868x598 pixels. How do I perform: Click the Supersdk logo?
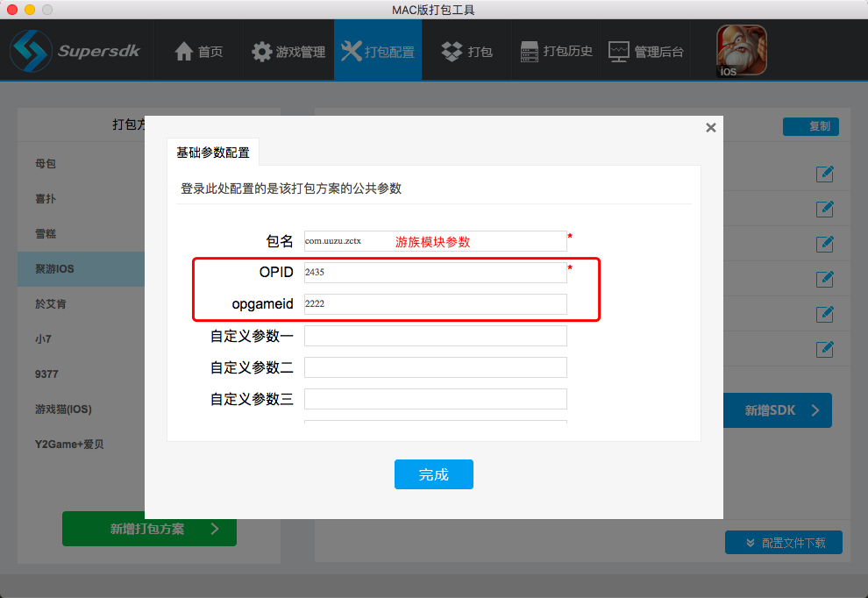tap(75, 51)
